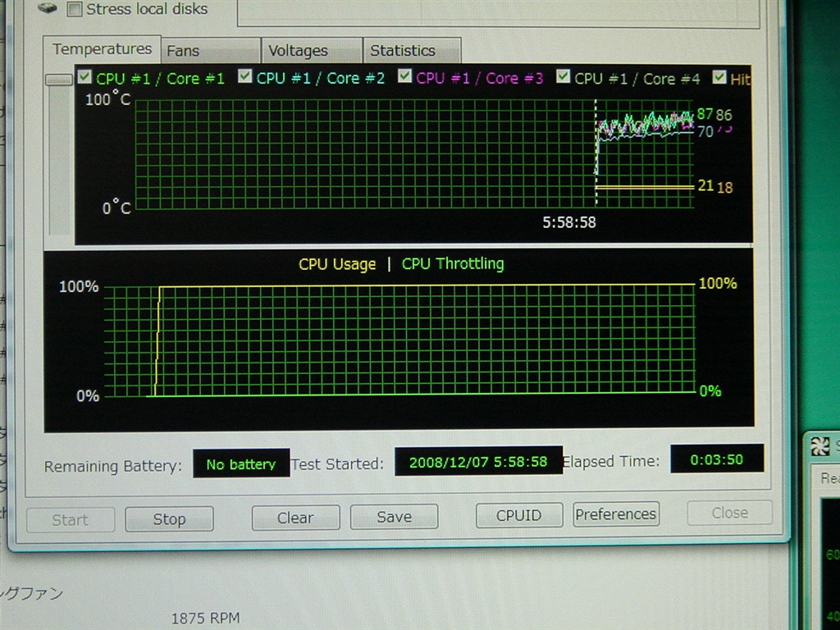Toggle CPU #1 / Core #2 graph checkbox
Image resolution: width=840 pixels, height=630 pixels.
point(244,76)
